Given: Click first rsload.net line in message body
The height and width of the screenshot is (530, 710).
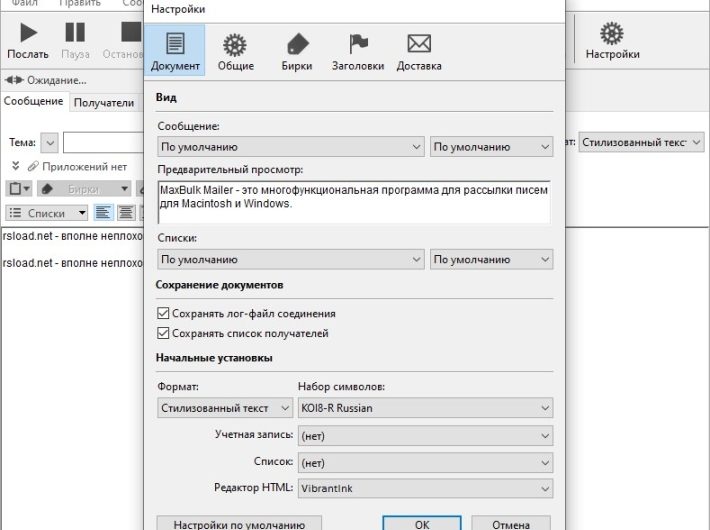Looking at the screenshot, I should (72, 236).
